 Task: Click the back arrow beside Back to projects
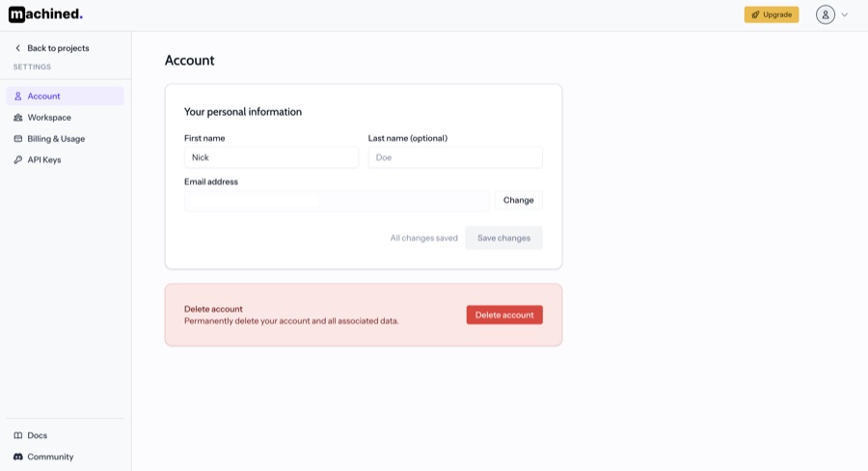pyautogui.click(x=17, y=48)
